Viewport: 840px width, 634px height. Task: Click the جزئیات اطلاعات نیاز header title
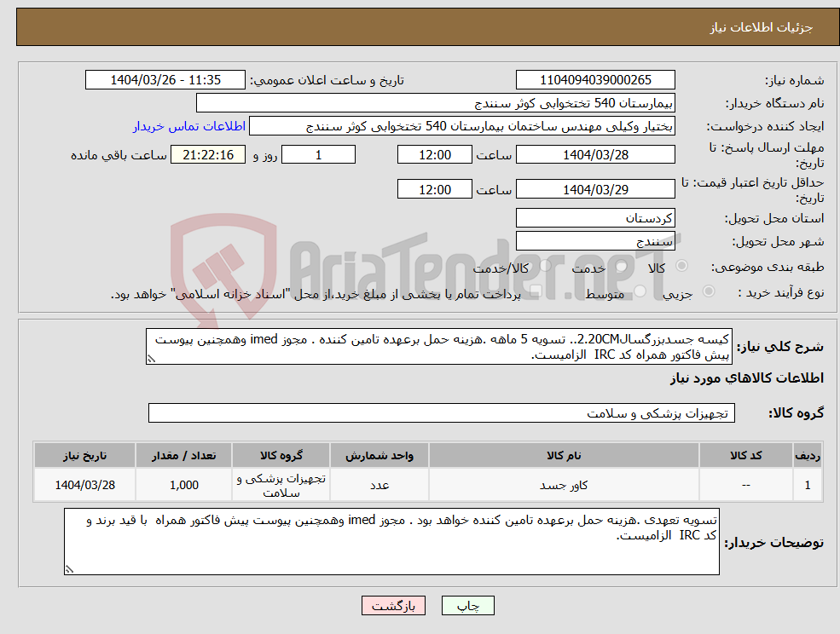click(x=762, y=27)
